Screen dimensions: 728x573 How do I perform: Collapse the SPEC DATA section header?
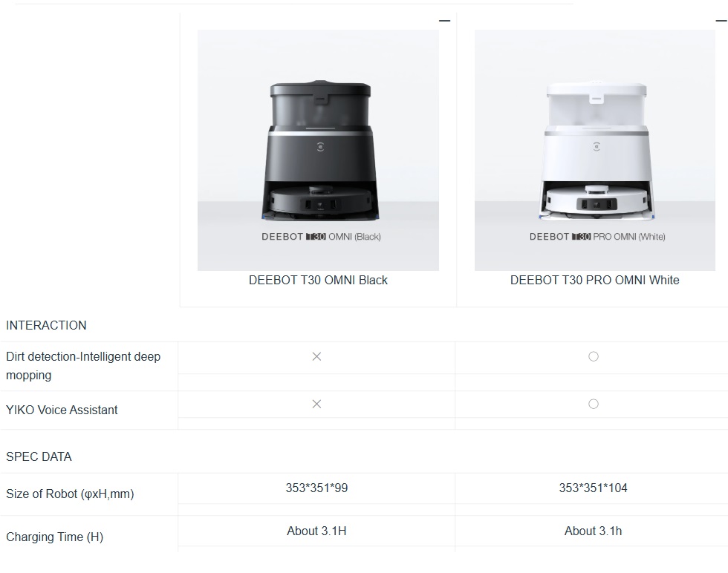[x=39, y=456]
